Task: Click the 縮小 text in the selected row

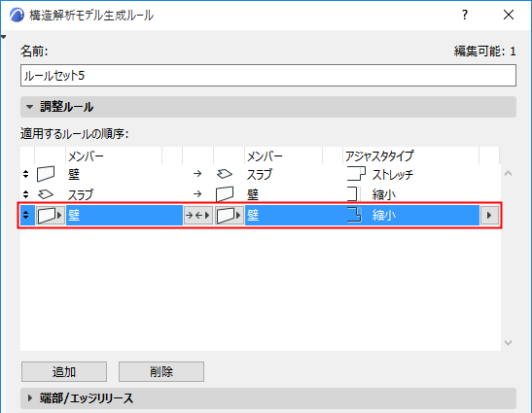Action: [384, 216]
